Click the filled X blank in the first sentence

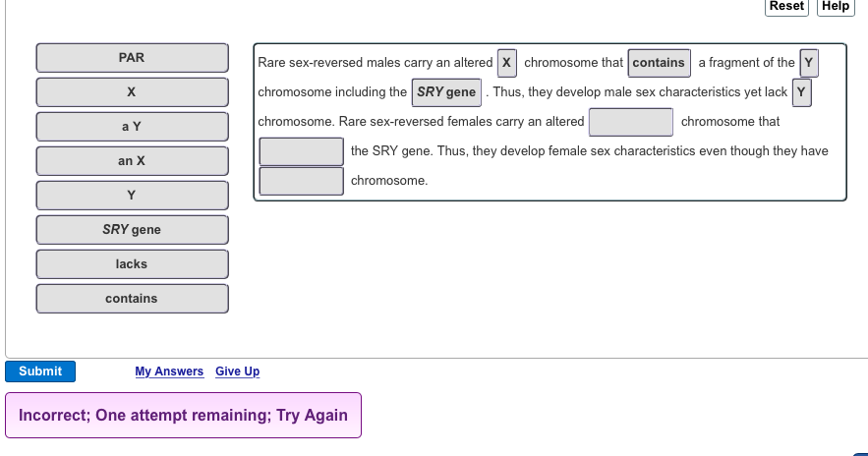[x=506, y=63]
